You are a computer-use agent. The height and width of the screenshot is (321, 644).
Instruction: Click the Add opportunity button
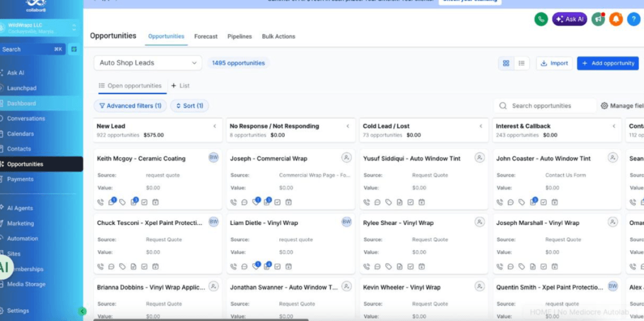[x=608, y=63]
